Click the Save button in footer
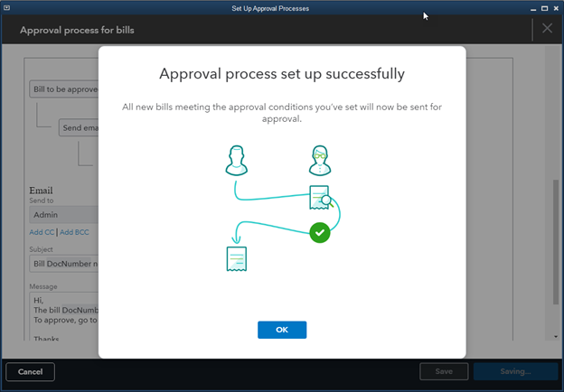 (x=444, y=371)
